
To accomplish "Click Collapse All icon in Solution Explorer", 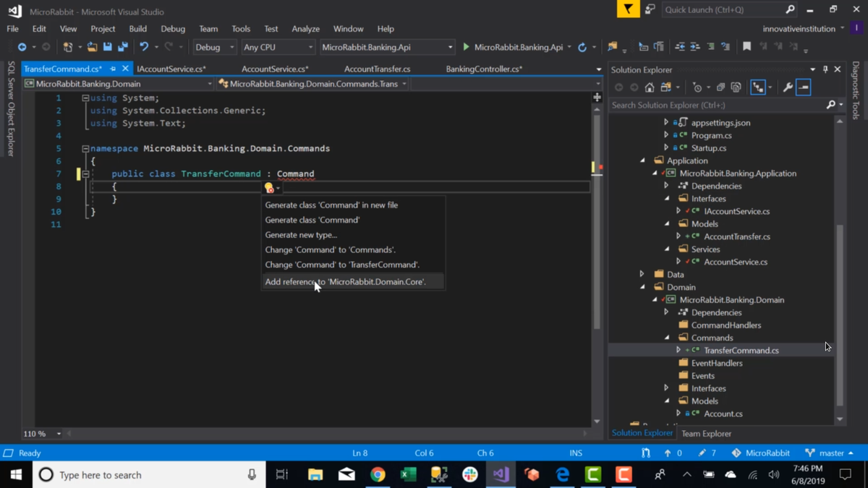I will coord(720,87).
